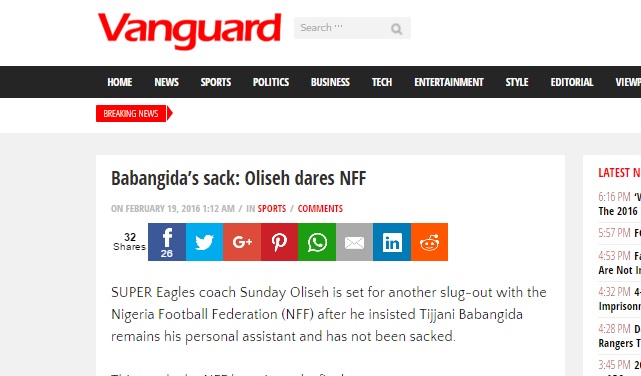Image resolution: width=641 pixels, height=376 pixels.
Task: Share article on Facebook
Action: click(x=167, y=242)
